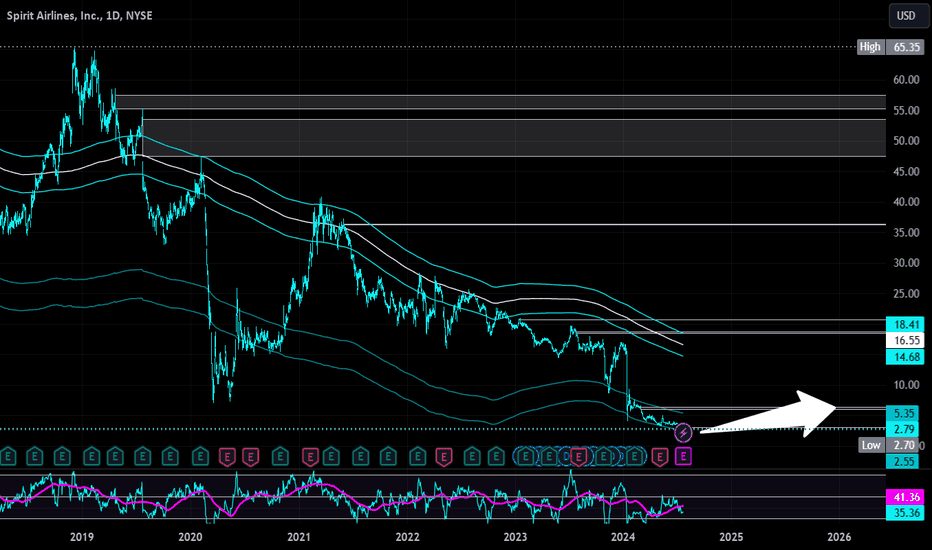Open the teal earnings marker for February 2024

[x=635, y=457]
